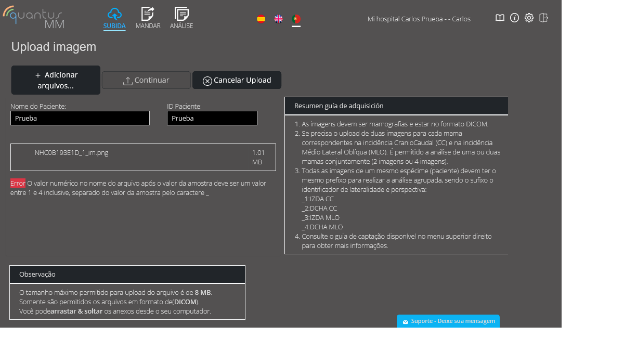Open Suporte - Deixe sua mensagem
This screenshot has height=364, width=624.
tap(448, 321)
